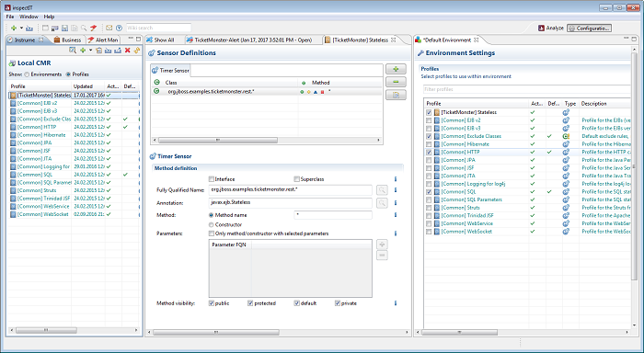This screenshot has width=644, height=353.
Task: Click the Local CMR horizontal scrollbar
Action: pos(46,330)
